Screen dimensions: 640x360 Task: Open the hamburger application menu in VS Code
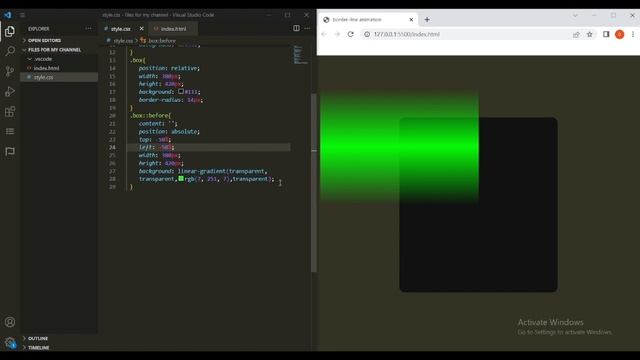[x=22, y=15]
